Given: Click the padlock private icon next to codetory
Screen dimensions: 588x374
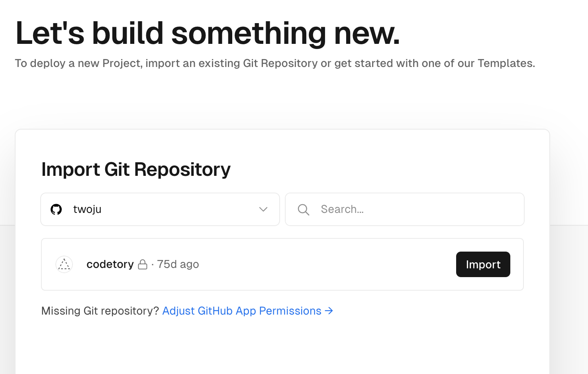Looking at the screenshot, I should 143,264.
